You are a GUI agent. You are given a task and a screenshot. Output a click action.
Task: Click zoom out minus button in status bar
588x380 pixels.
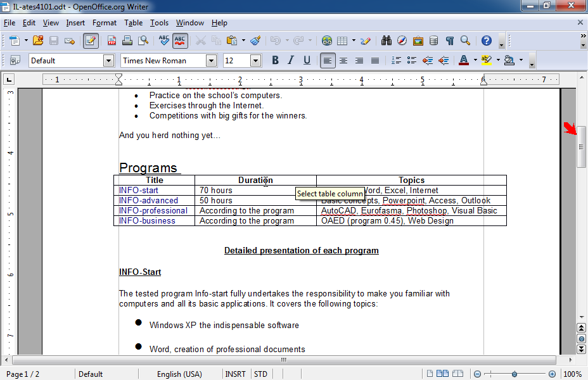[477, 374]
